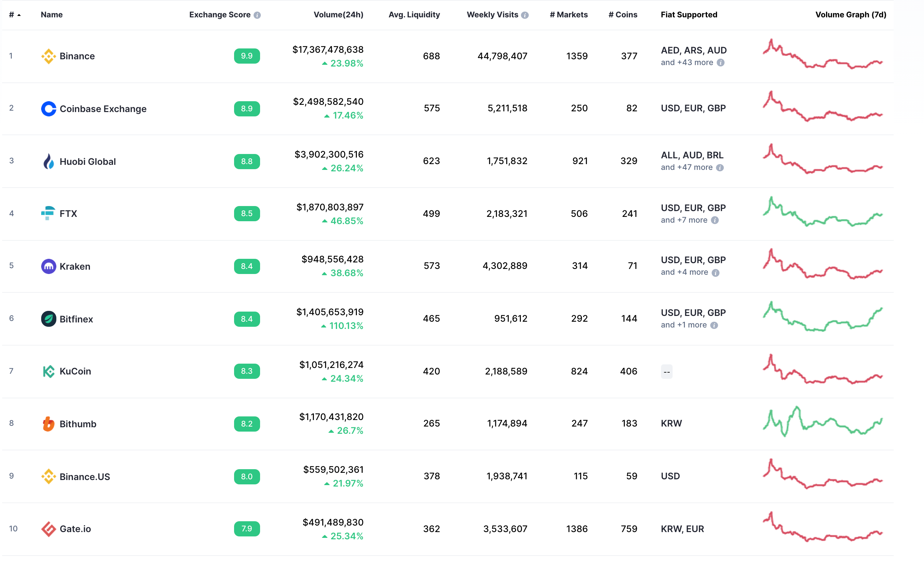Click Binance 7d volume graph
Screen dimensions: 924x561
(x=823, y=53)
